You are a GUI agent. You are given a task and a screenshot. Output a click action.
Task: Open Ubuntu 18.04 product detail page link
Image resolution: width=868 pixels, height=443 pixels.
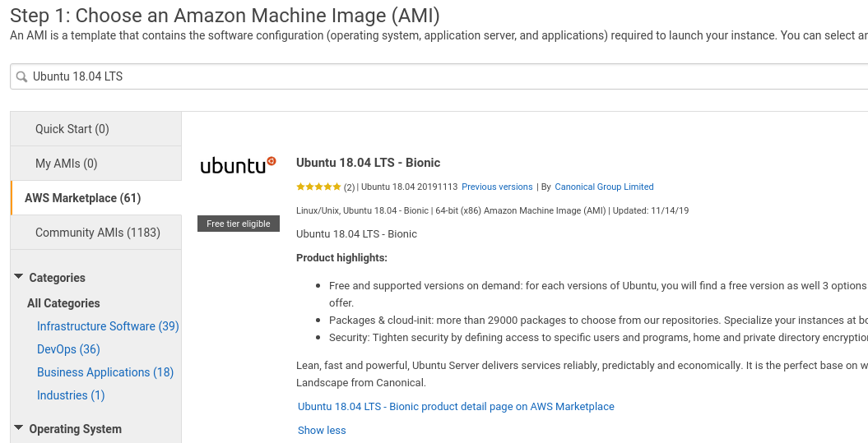click(456, 407)
